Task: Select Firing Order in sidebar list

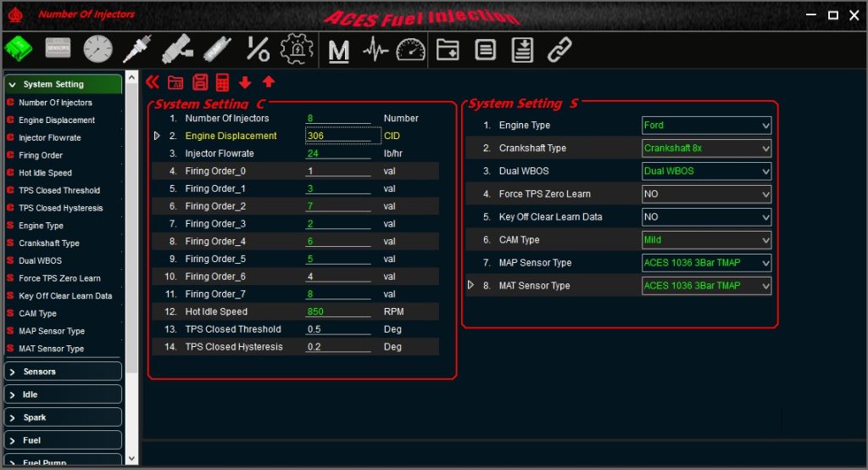Action: click(x=41, y=155)
